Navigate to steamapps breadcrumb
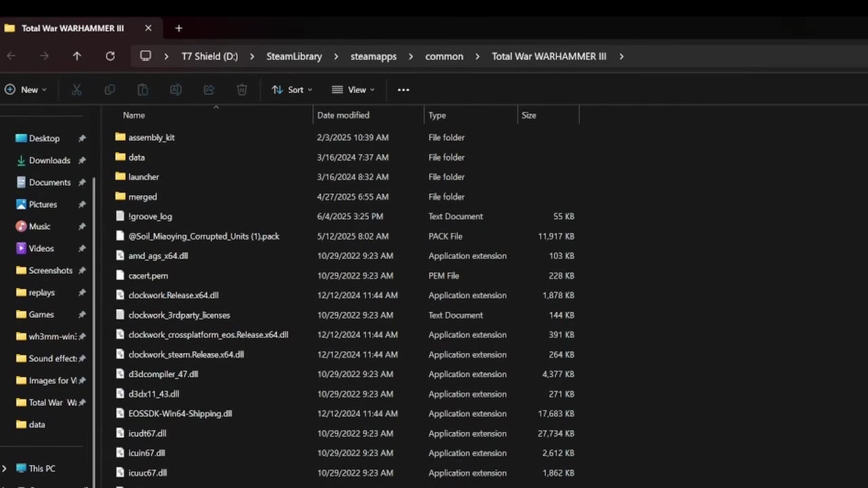The image size is (868, 488). (374, 56)
